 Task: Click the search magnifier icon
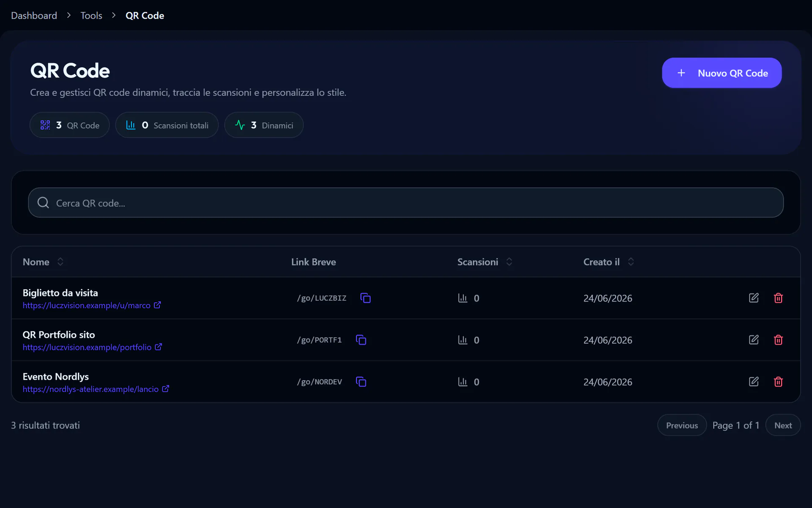[x=43, y=203]
